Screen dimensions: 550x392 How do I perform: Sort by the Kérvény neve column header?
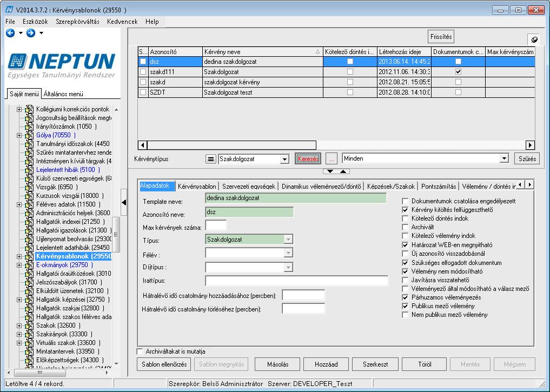click(x=263, y=52)
